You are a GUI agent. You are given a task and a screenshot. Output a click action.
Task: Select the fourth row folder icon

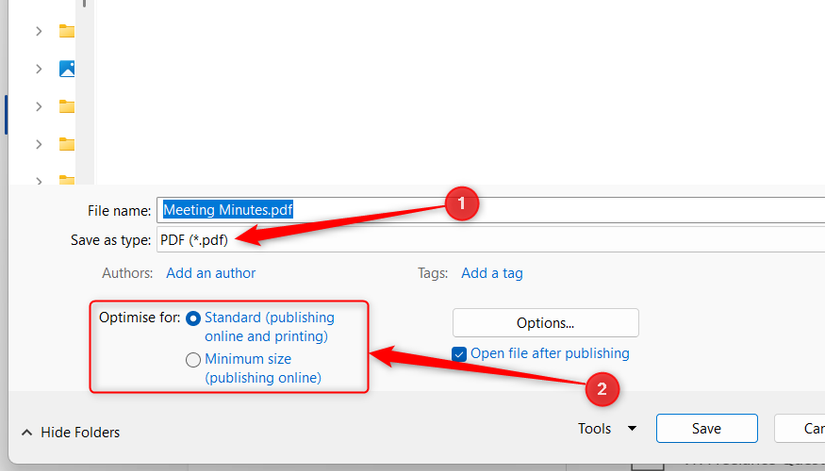click(x=67, y=144)
